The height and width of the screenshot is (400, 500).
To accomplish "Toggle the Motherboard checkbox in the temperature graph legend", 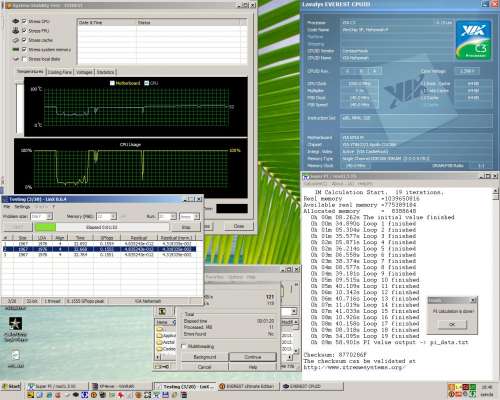I will [x=112, y=83].
